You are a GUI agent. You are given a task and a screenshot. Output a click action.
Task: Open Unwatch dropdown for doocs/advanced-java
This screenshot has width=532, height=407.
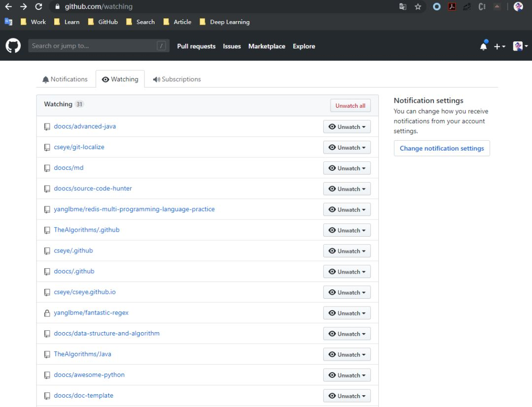[x=347, y=127]
